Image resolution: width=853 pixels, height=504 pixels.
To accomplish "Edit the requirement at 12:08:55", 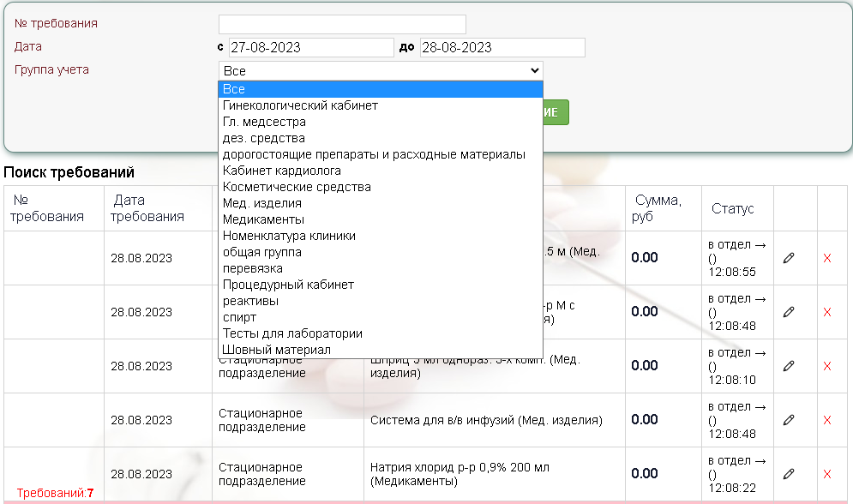I will tap(788, 258).
